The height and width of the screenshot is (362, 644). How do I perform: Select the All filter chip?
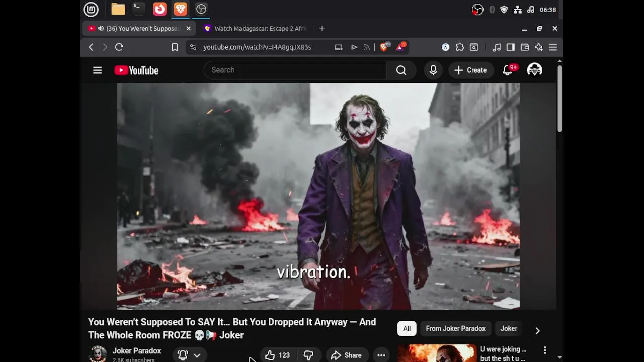coord(407,329)
